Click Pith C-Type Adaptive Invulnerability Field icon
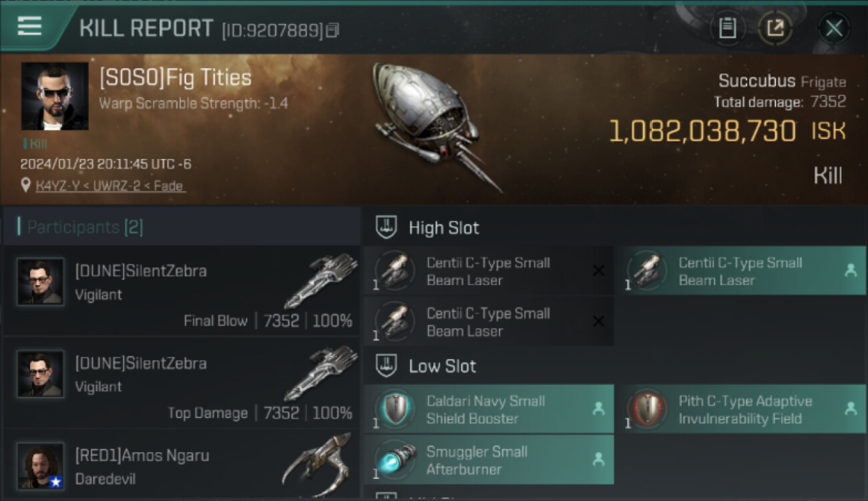This screenshot has width=868, height=501. pyautogui.click(x=648, y=408)
